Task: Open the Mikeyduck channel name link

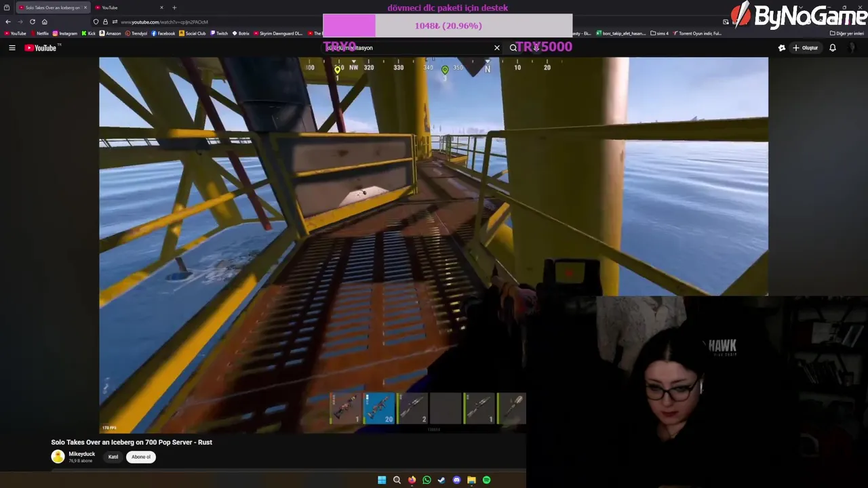Action: [x=81, y=454]
